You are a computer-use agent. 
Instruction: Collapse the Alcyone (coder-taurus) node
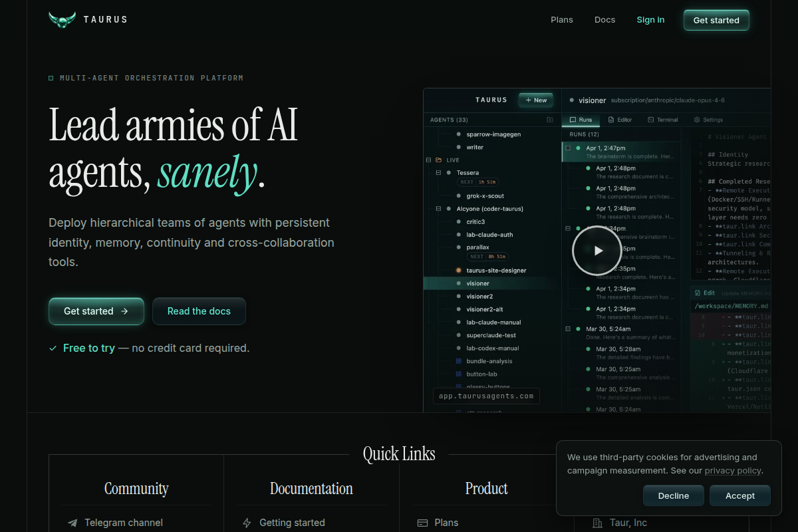438,209
